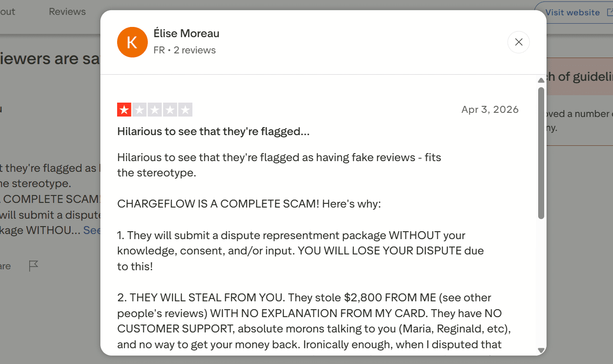Viewport: 613px width, 364px height.
Task: Click the flag icon to report the review
Action: coord(33,266)
